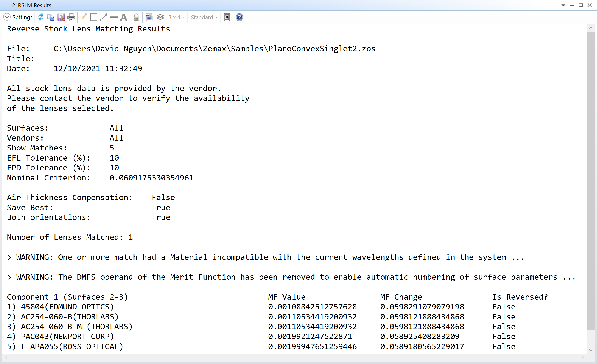The width and height of the screenshot is (597, 364).
Task: Maximize the RSLM Results window
Action: [x=581, y=5]
